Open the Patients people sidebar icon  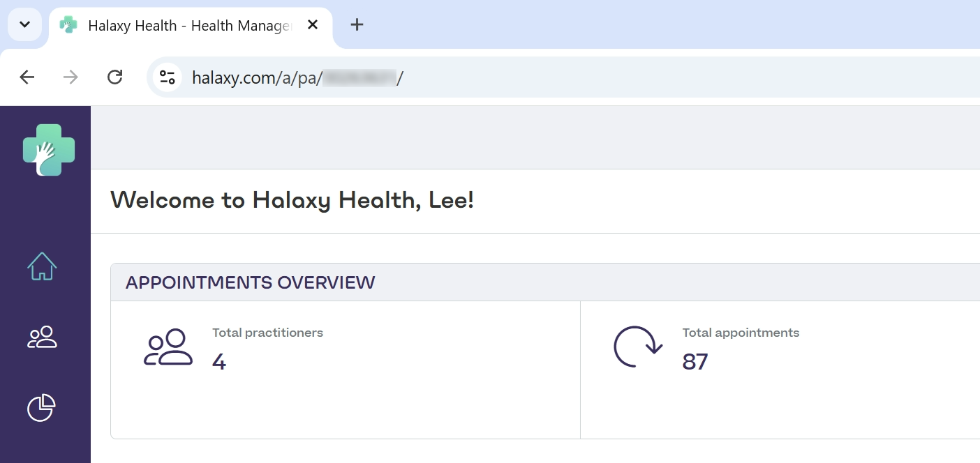point(42,337)
